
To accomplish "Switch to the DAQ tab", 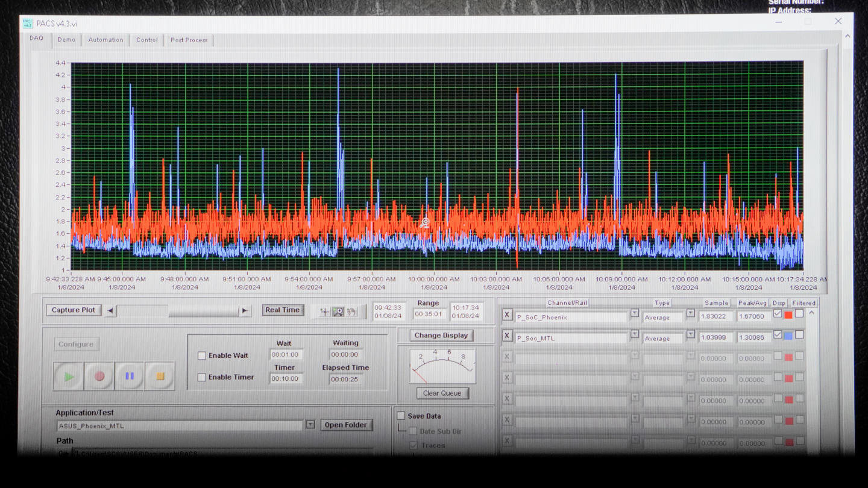I will pos(37,39).
